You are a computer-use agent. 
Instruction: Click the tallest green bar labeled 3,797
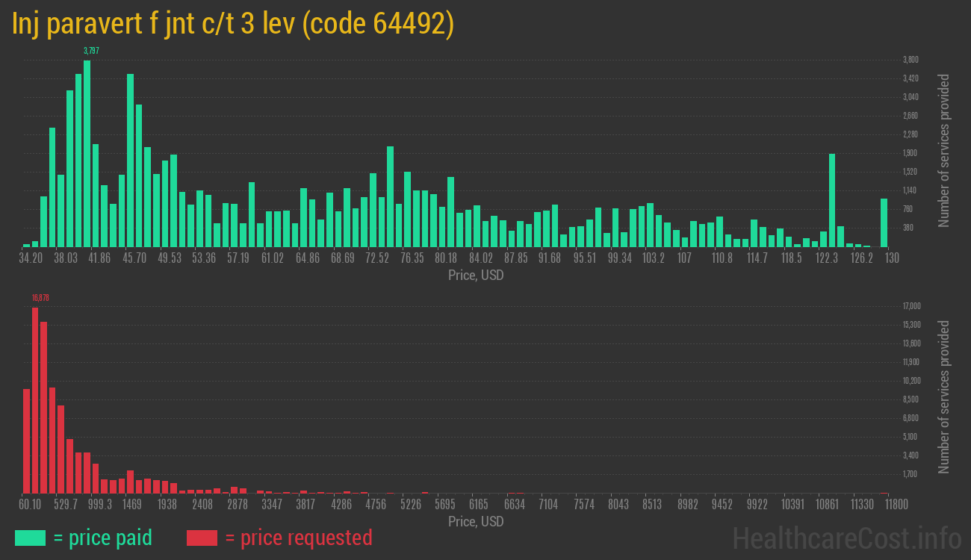(x=87, y=153)
